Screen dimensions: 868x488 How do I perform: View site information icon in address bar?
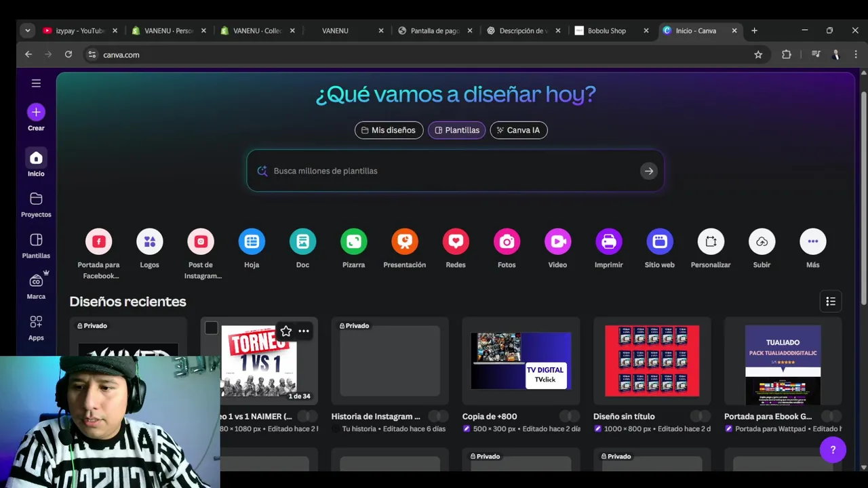92,55
